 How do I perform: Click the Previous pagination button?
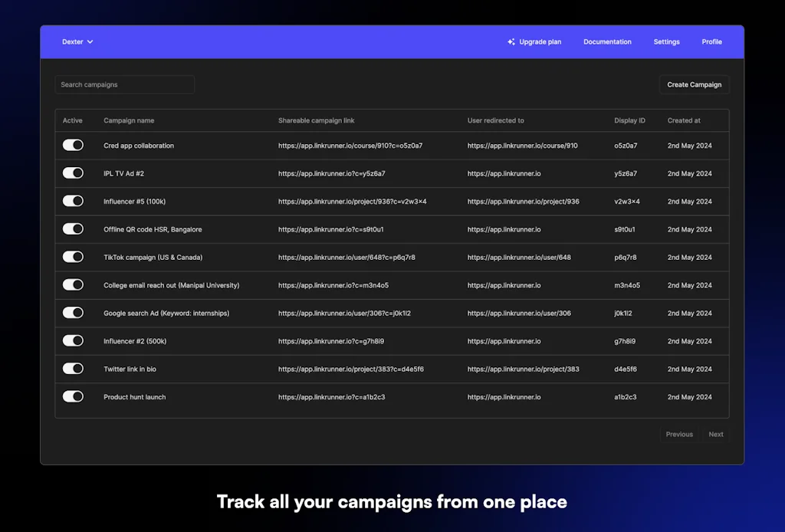pyautogui.click(x=679, y=434)
